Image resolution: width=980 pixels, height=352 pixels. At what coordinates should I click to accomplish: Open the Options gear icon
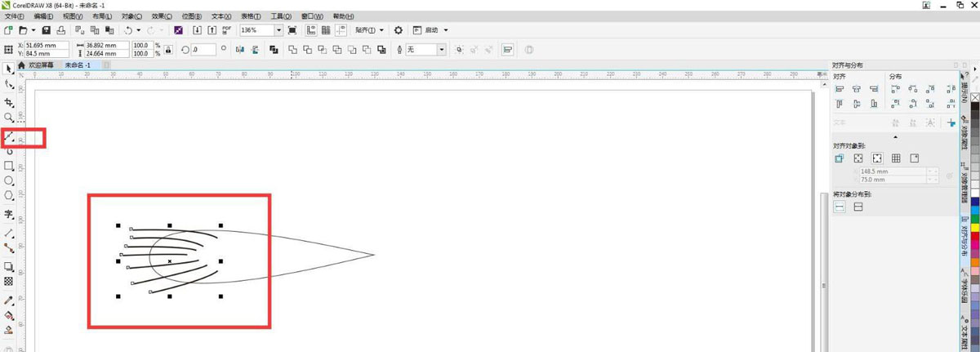[x=399, y=30]
